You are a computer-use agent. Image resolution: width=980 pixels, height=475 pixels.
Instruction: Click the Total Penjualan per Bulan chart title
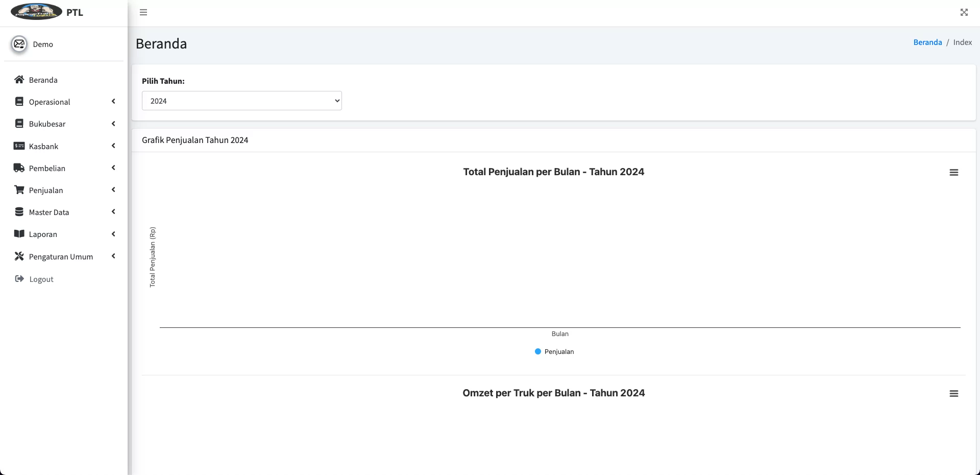click(x=554, y=172)
